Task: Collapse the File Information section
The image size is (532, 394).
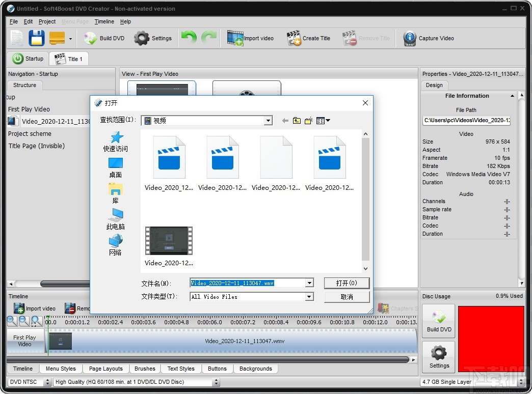Action: [x=512, y=96]
